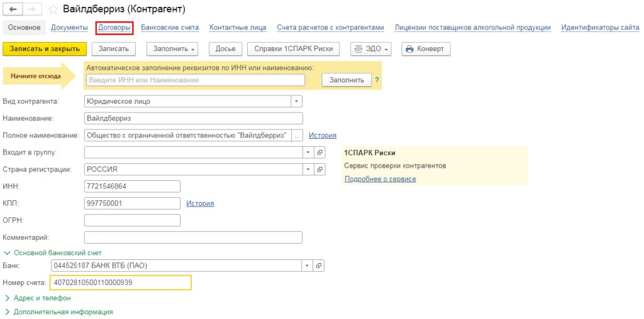Switch to the Договоры tab
Image resolution: width=644 pixels, height=319 pixels.
pyautogui.click(x=114, y=28)
